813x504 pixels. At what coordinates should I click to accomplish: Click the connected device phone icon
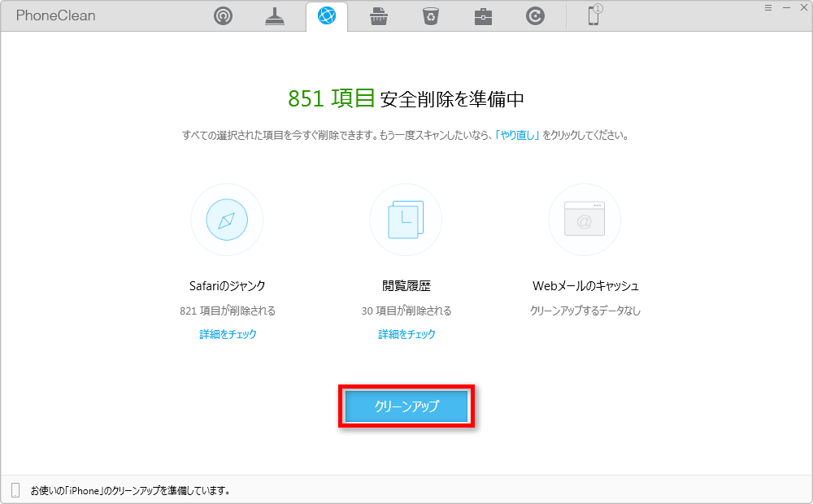coord(595,15)
